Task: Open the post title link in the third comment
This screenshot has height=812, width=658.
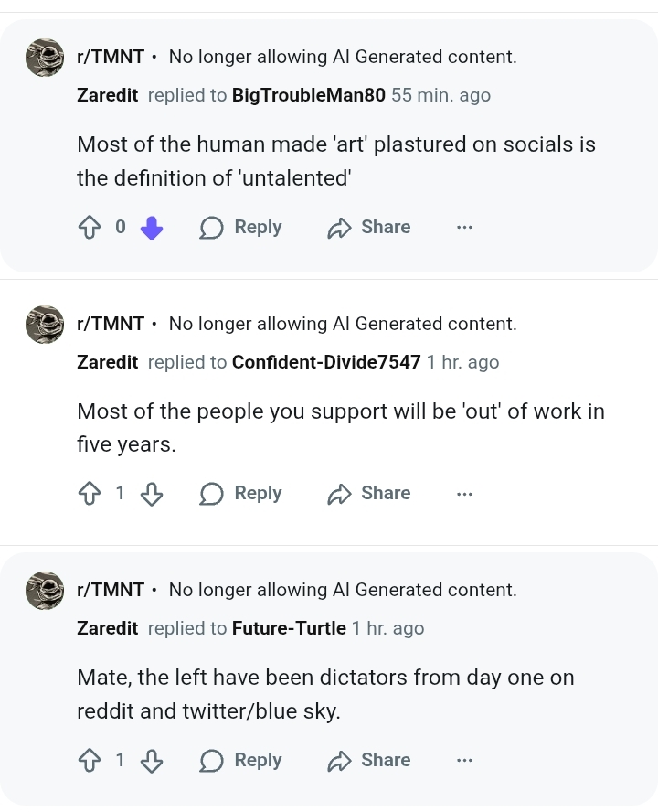Action: tap(343, 590)
